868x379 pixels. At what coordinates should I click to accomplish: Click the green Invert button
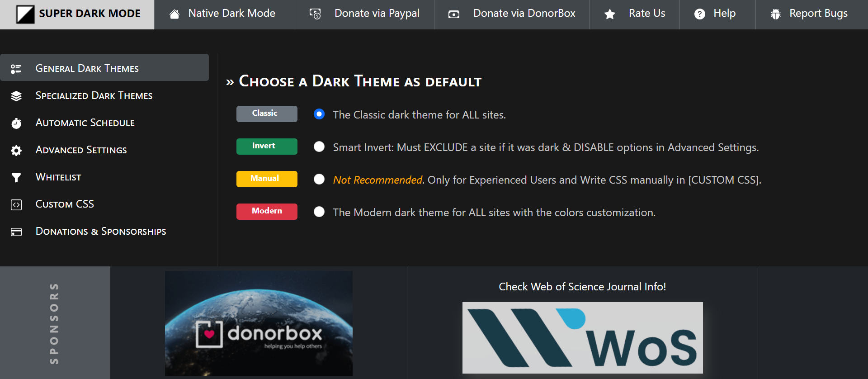[x=267, y=147]
